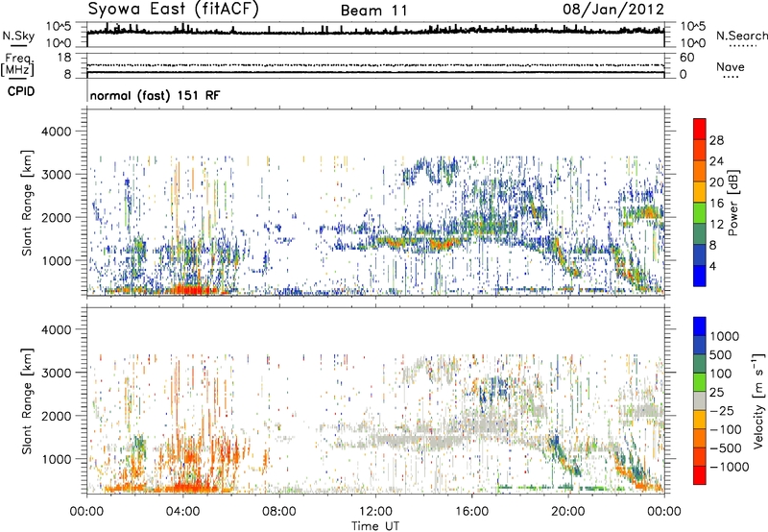Click the '20:00' time axis label
This screenshot has height=532, width=768.
tap(568, 512)
